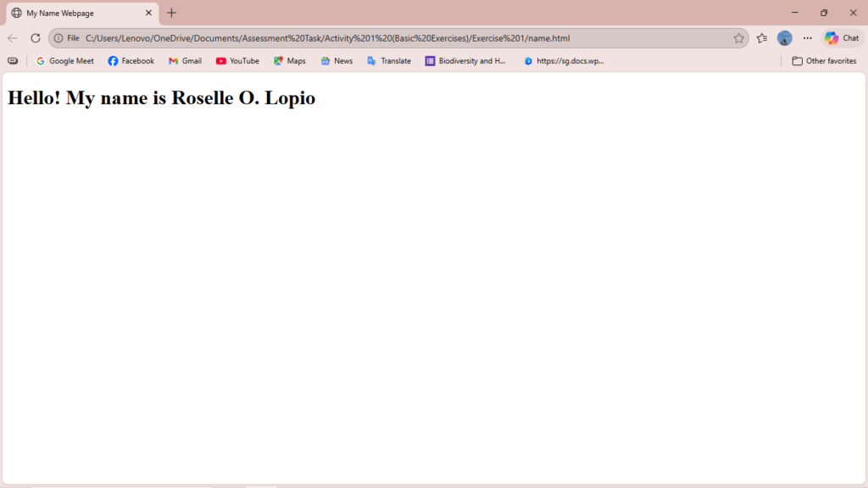
Task: Click the refresh page icon
Action: tap(36, 38)
